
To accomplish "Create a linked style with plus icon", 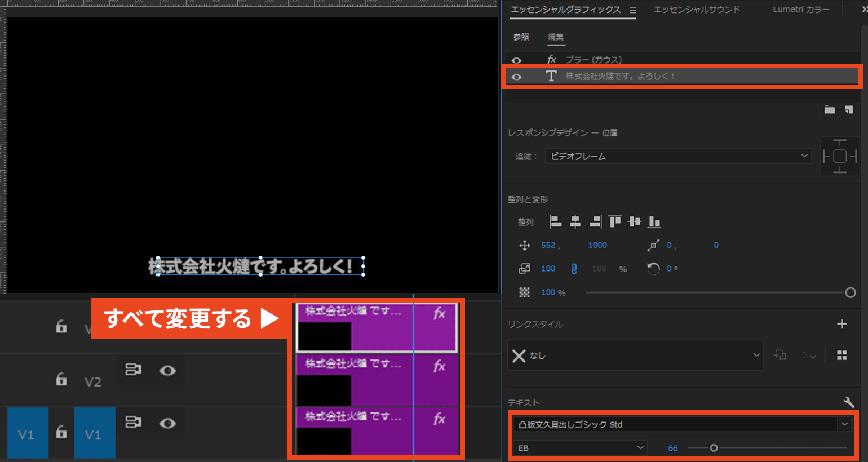I will pyautogui.click(x=842, y=324).
